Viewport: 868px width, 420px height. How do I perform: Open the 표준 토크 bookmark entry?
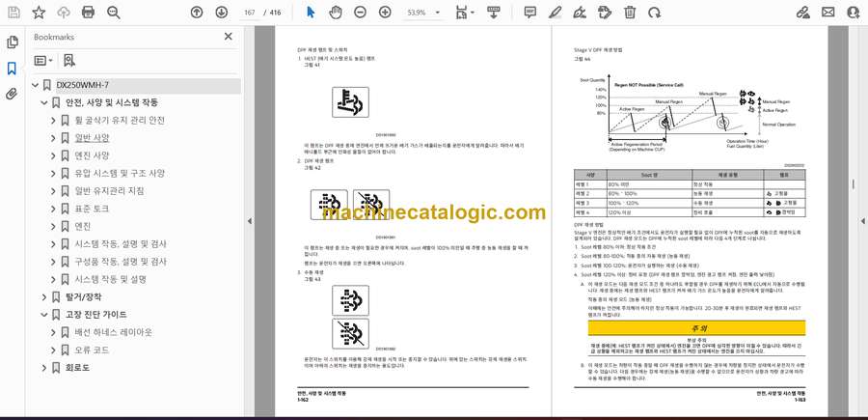coord(92,209)
